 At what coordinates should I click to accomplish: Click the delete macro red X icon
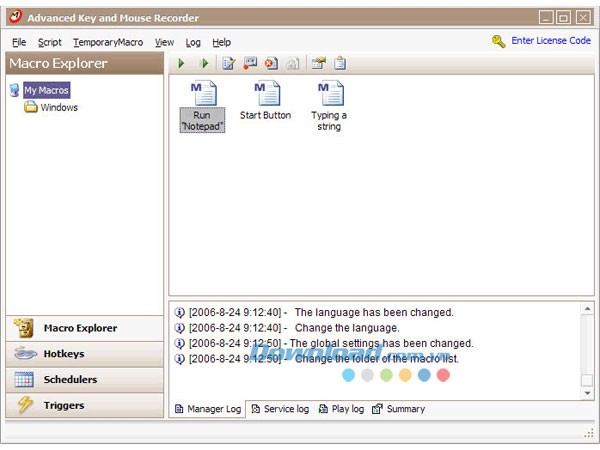[x=271, y=63]
